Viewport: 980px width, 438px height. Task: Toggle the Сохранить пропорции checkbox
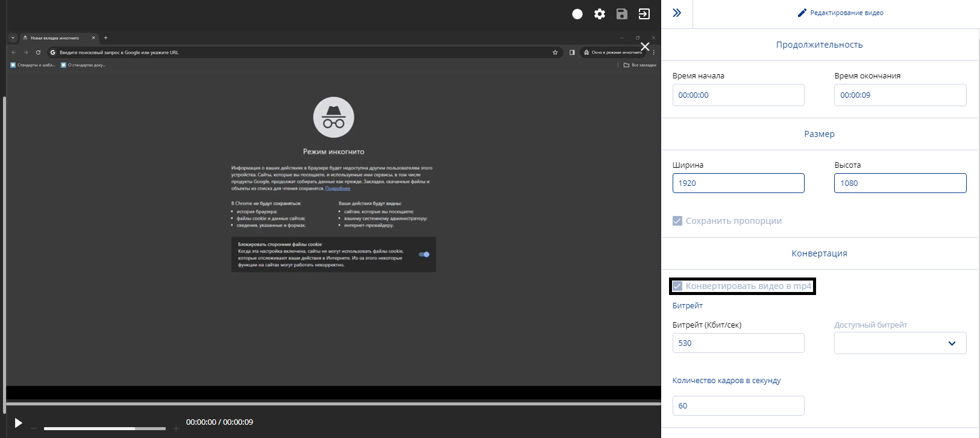click(677, 221)
